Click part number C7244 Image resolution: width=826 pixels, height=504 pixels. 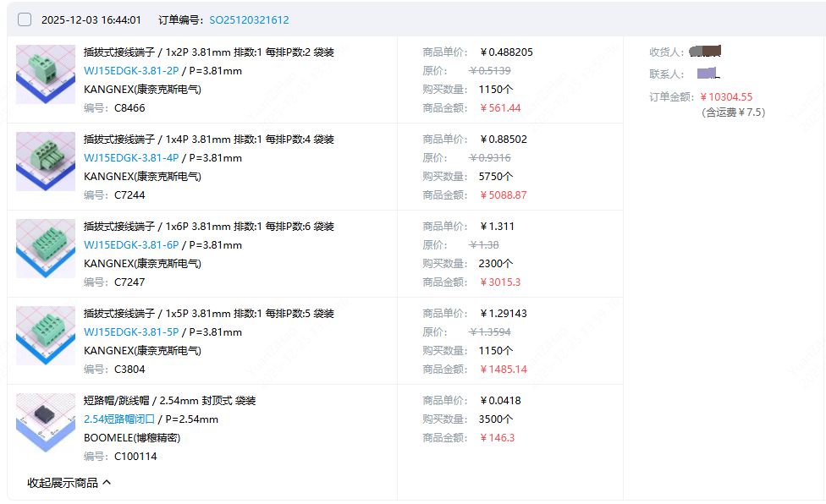point(129,195)
